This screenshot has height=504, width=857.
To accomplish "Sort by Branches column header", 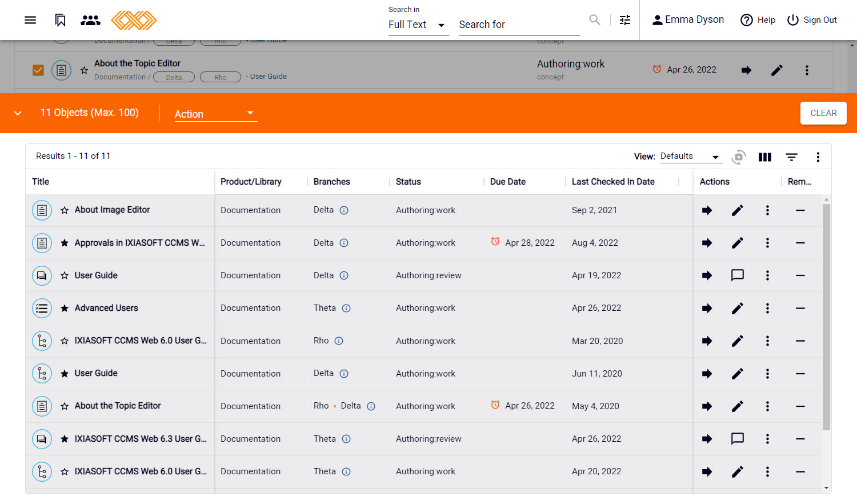I will click(331, 182).
